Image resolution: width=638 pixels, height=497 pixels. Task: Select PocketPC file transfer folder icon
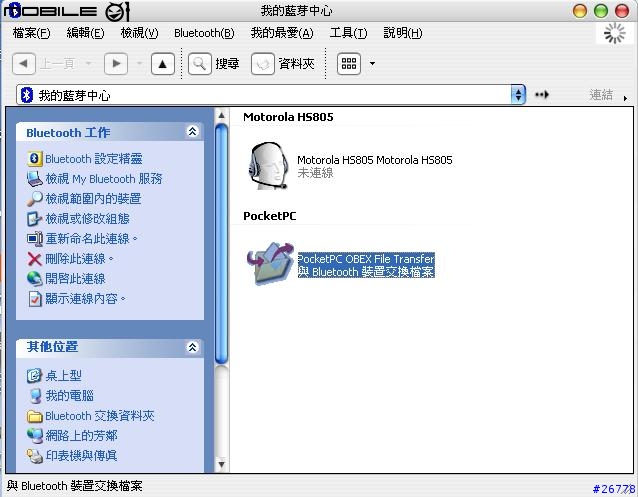pyautogui.click(x=270, y=264)
